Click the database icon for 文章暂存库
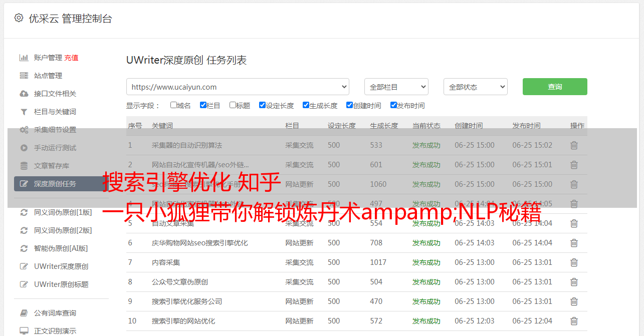The image size is (644, 336). 24,166
